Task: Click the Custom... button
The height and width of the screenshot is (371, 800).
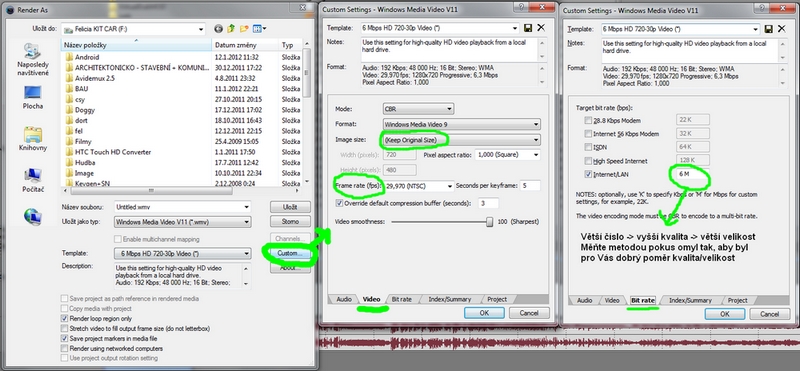Action: coord(290,254)
